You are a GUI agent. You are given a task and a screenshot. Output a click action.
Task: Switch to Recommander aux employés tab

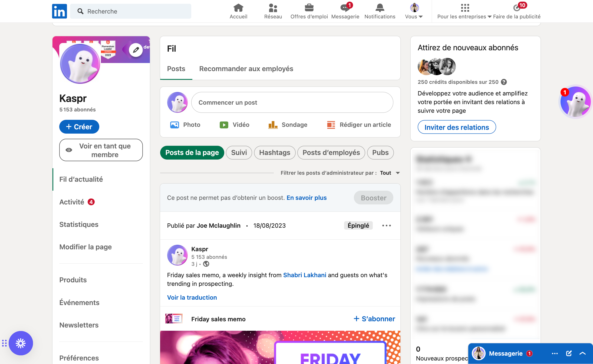pyautogui.click(x=246, y=69)
